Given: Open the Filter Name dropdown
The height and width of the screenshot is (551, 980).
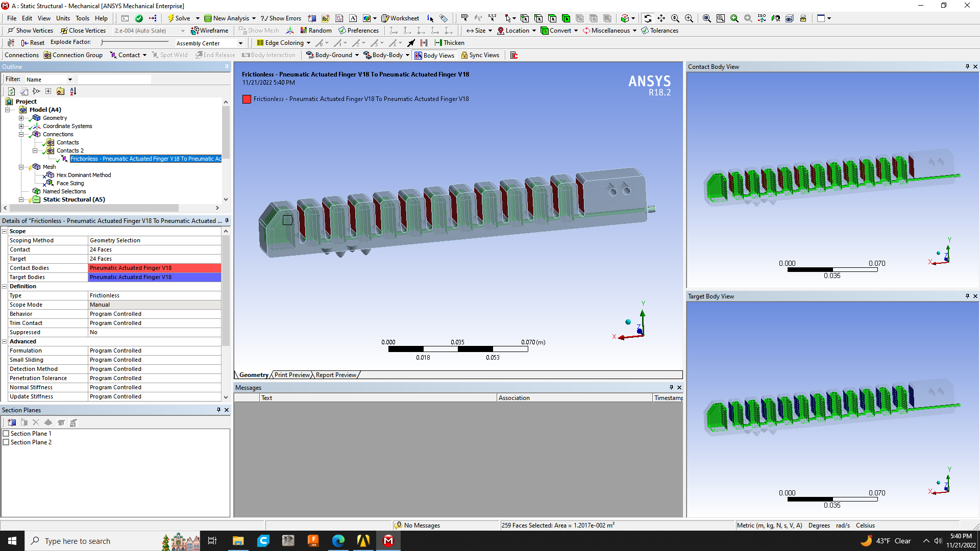Looking at the screenshot, I should pyautogui.click(x=70, y=80).
